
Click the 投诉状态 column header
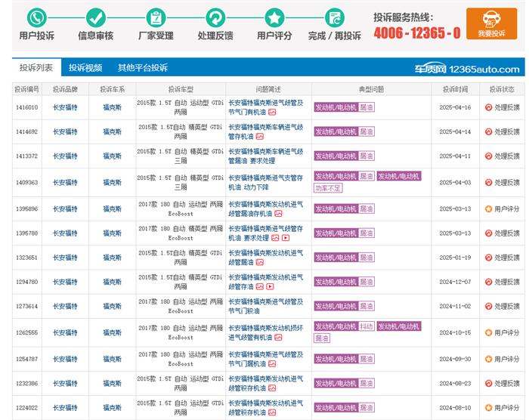click(x=502, y=89)
